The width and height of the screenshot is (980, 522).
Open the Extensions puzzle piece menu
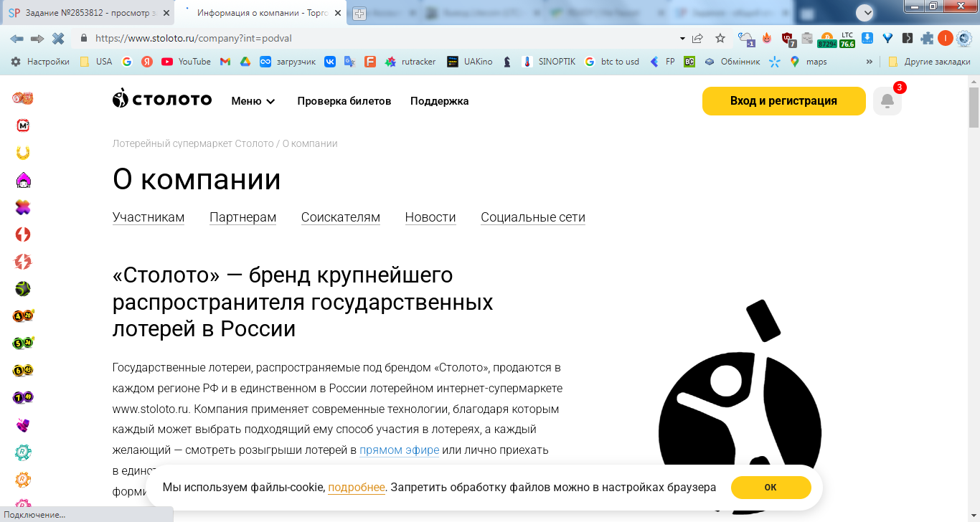coord(928,39)
